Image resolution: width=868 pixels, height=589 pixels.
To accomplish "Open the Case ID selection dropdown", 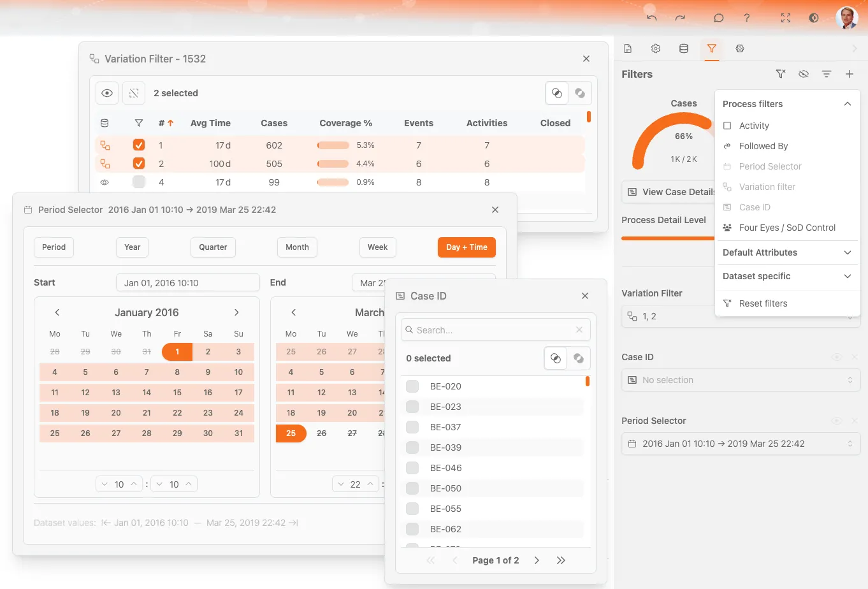I will [741, 380].
